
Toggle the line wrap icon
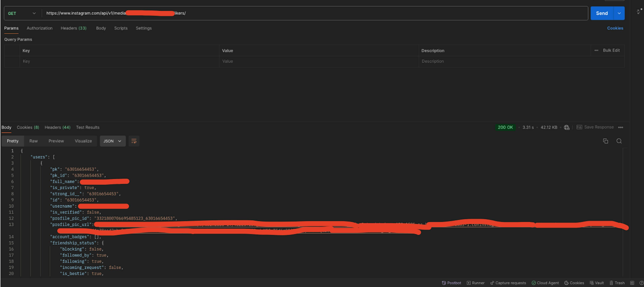tap(134, 141)
